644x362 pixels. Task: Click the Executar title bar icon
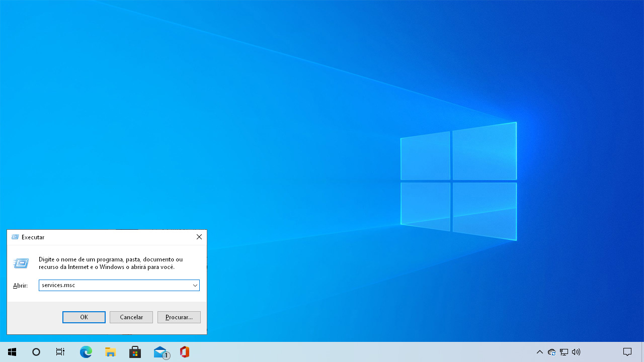pyautogui.click(x=15, y=237)
